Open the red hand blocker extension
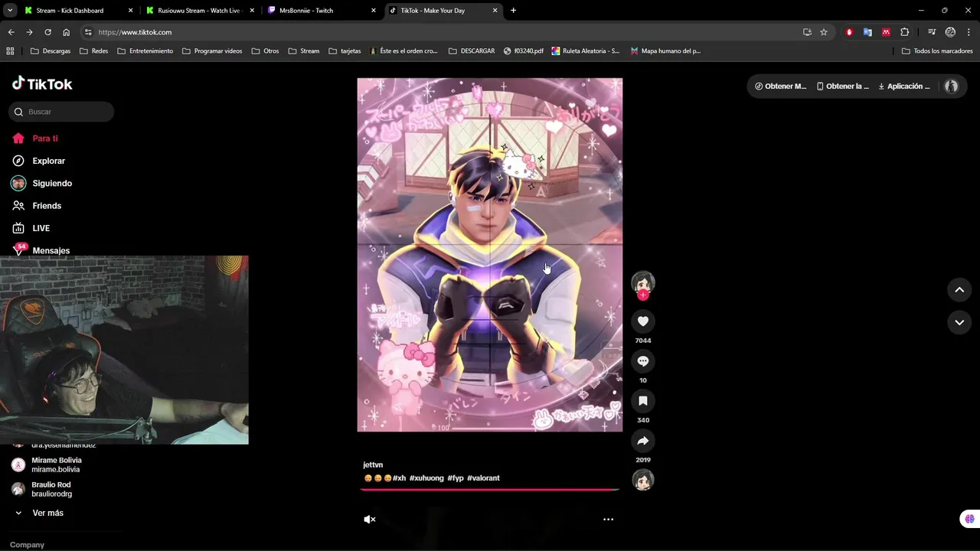This screenshot has height=551, width=980. coord(849,32)
